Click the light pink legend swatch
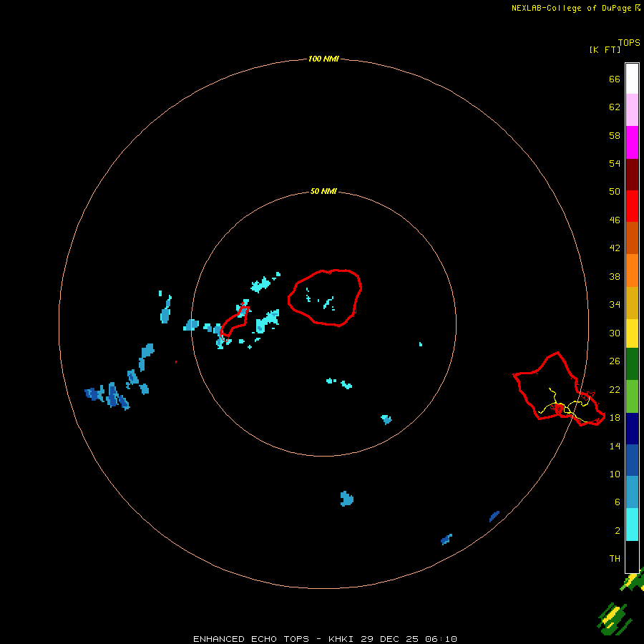Image resolution: width=644 pixels, height=644 pixels. pos(632,109)
